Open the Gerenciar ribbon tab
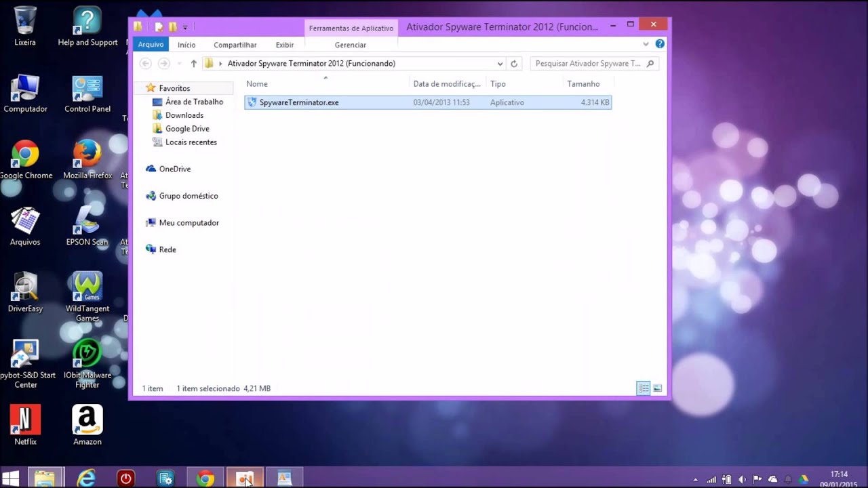The height and width of the screenshot is (488, 868). point(351,45)
